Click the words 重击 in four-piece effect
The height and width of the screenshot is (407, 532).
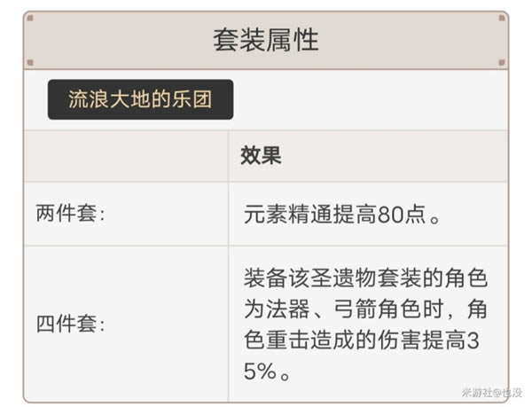tap(301, 340)
